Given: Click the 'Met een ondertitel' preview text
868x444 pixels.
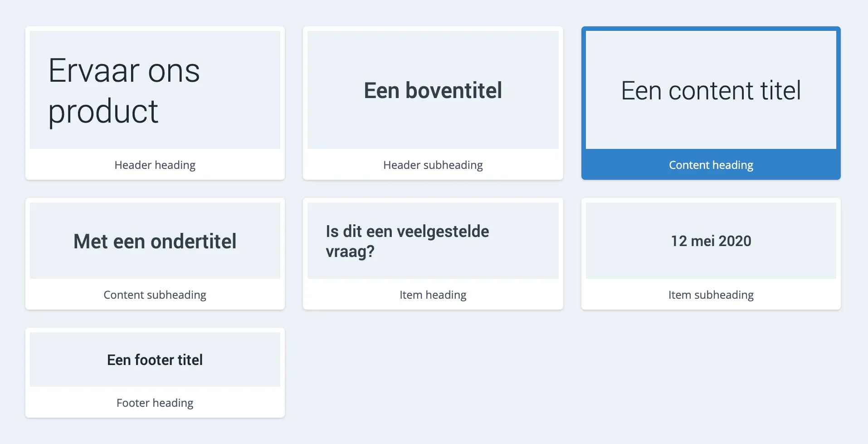Looking at the screenshot, I should click(x=155, y=241).
